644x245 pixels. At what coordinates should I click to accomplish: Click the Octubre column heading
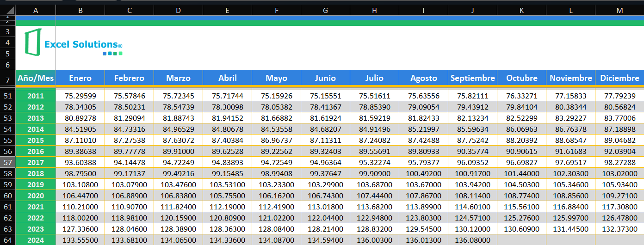click(x=522, y=78)
